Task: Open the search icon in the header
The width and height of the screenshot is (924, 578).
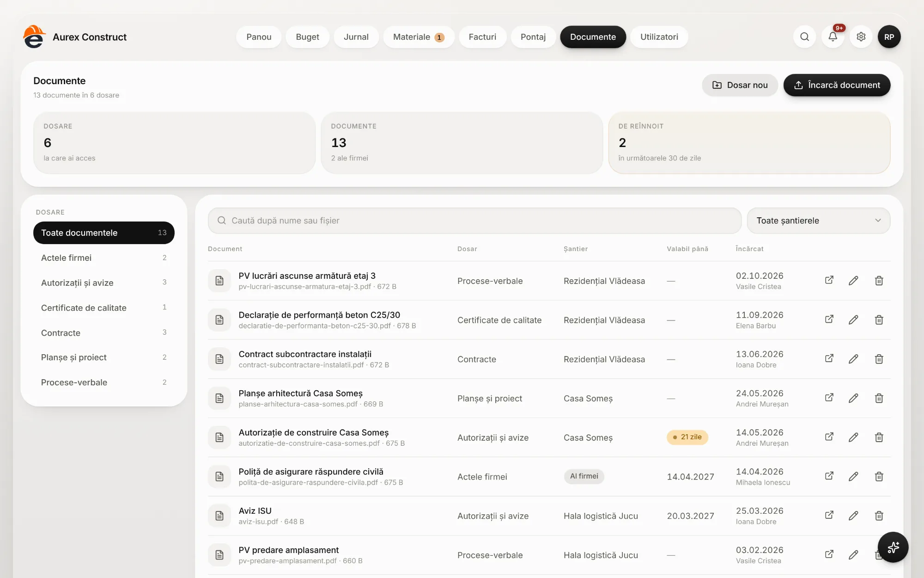Action: pos(804,37)
